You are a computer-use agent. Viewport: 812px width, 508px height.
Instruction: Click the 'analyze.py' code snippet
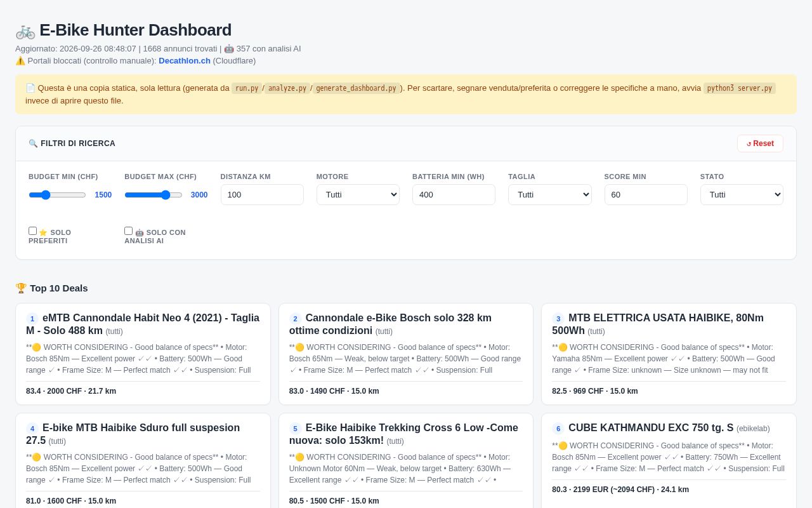click(x=287, y=88)
